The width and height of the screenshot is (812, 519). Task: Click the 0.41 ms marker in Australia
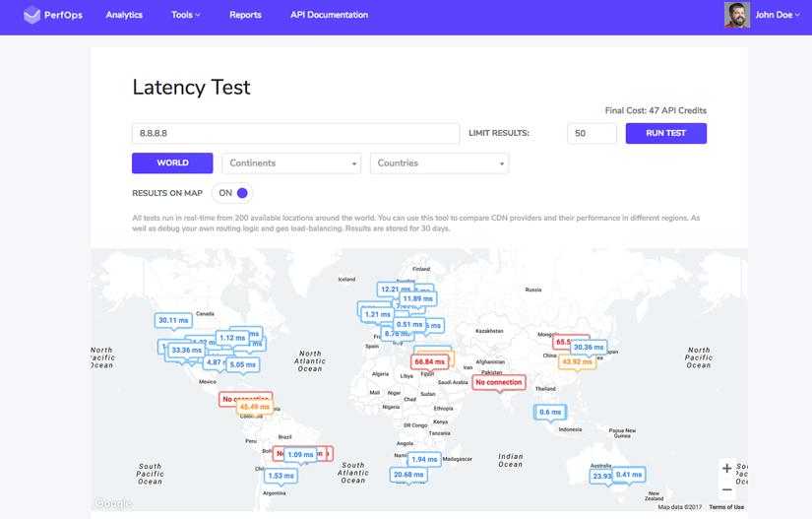(629, 474)
